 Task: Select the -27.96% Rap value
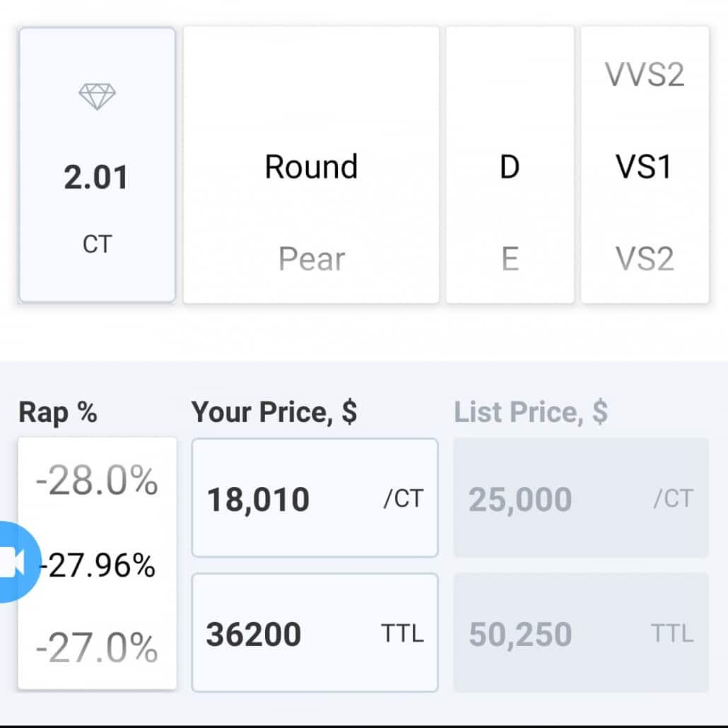[x=98, y=565]
